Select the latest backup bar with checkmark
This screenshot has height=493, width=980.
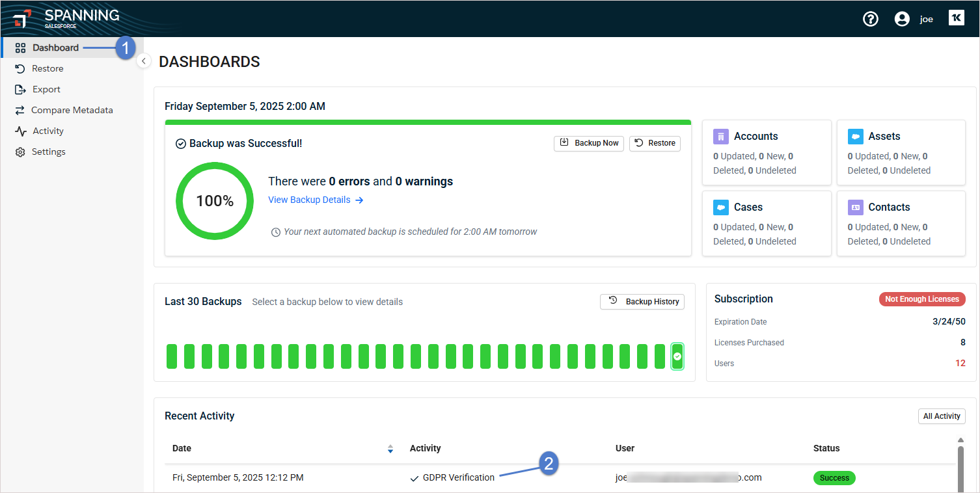coord(677,356)
